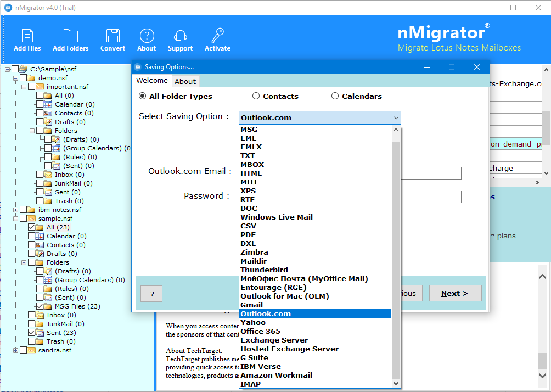
Task: Click Inbox icon under sample.nsf
Action: [x=40, y=315]
